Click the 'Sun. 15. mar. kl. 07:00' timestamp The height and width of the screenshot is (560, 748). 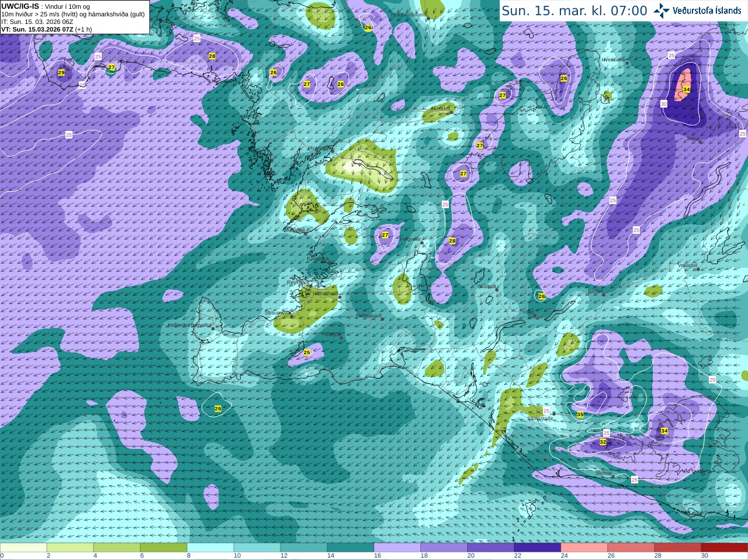tap(574, 11)
